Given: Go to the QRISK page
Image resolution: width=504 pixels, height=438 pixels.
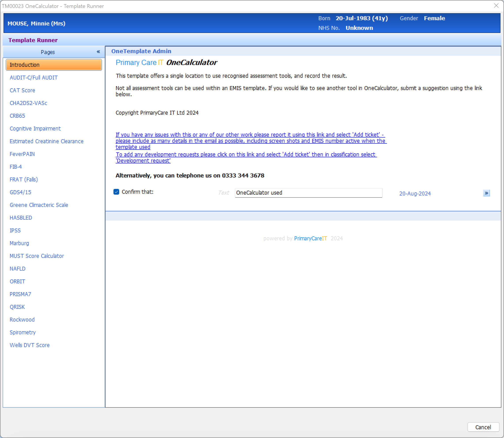Looking at the screenshot, I should tap(17, 307).
